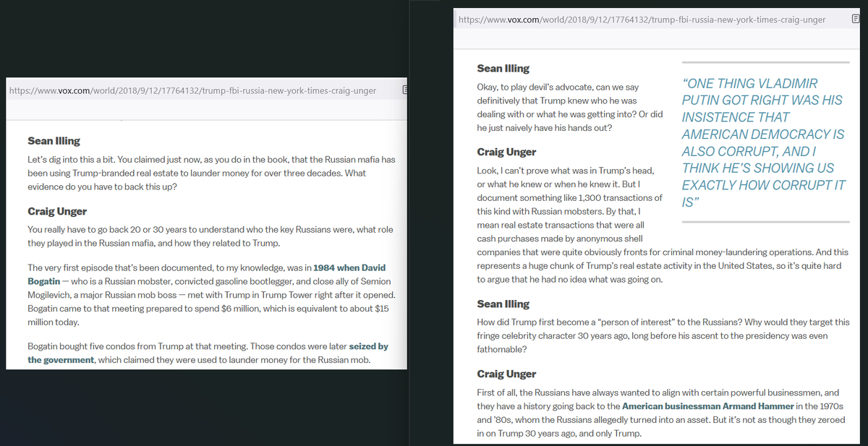Click 'Sean Illing' heading above 'Okay, to play devil's advocate'
Viewport: 868px width, 446px height.
pyautogui.click(x=503, y=68)
